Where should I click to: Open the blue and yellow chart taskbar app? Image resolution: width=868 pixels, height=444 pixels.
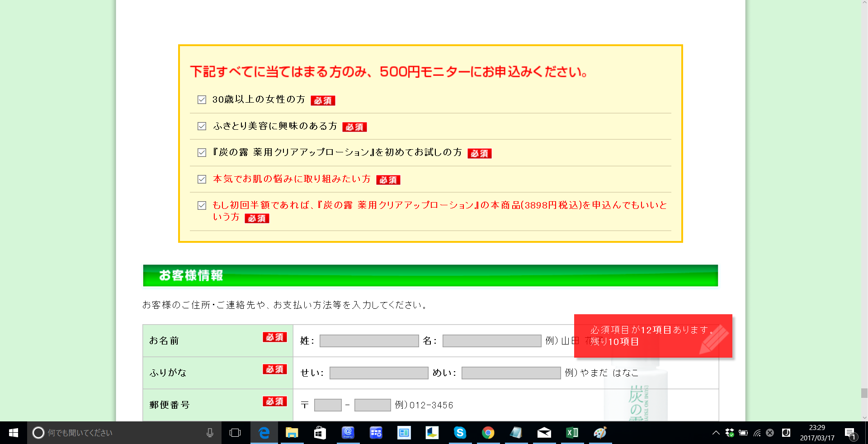tap(432, 433)
